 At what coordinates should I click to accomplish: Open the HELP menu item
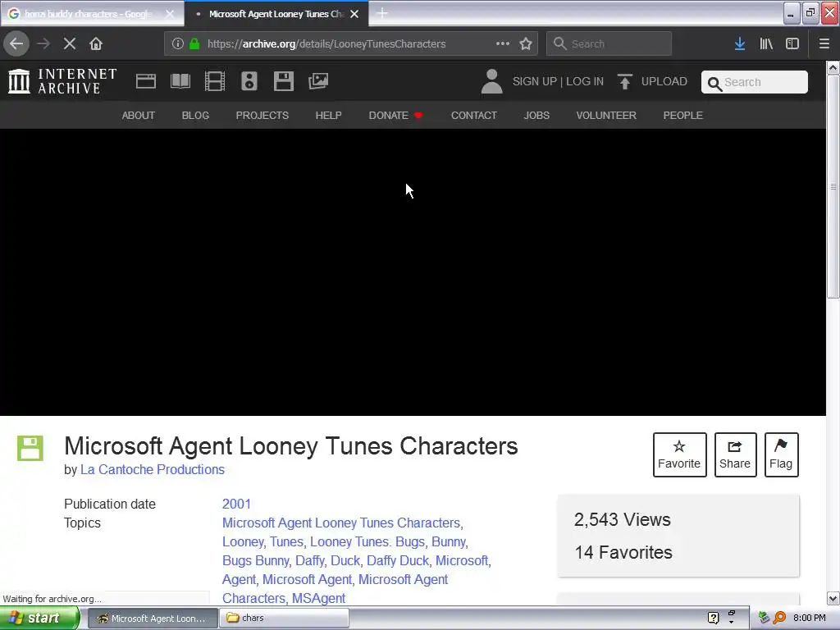328,115
